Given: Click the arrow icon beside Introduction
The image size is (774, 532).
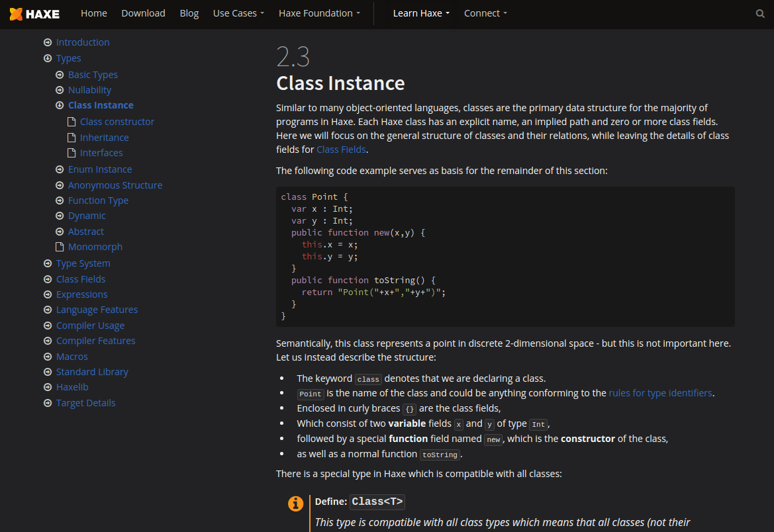Looking at the screenshot, I should point(48,42).
